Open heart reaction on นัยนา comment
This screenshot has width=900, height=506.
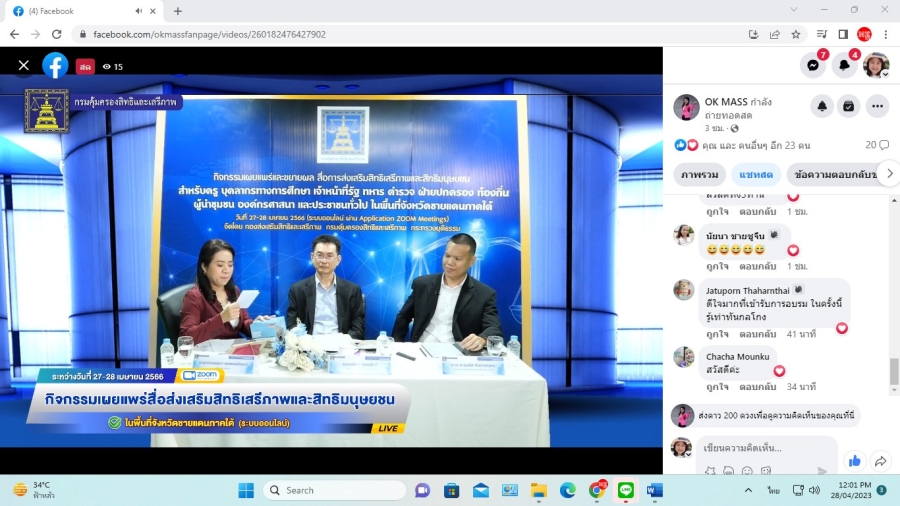793,250
